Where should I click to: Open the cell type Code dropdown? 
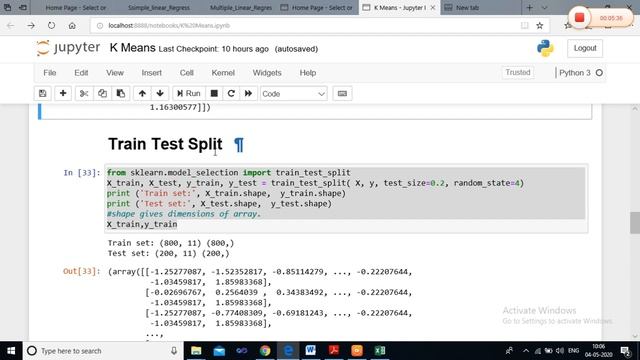click(x=293, y=94)
